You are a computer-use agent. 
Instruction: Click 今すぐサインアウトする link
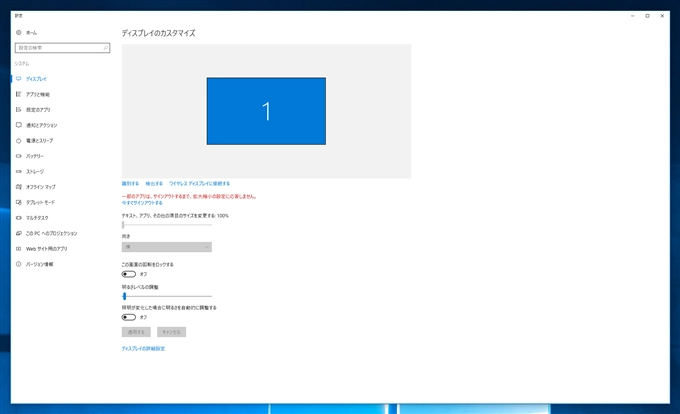click(142, 203)
